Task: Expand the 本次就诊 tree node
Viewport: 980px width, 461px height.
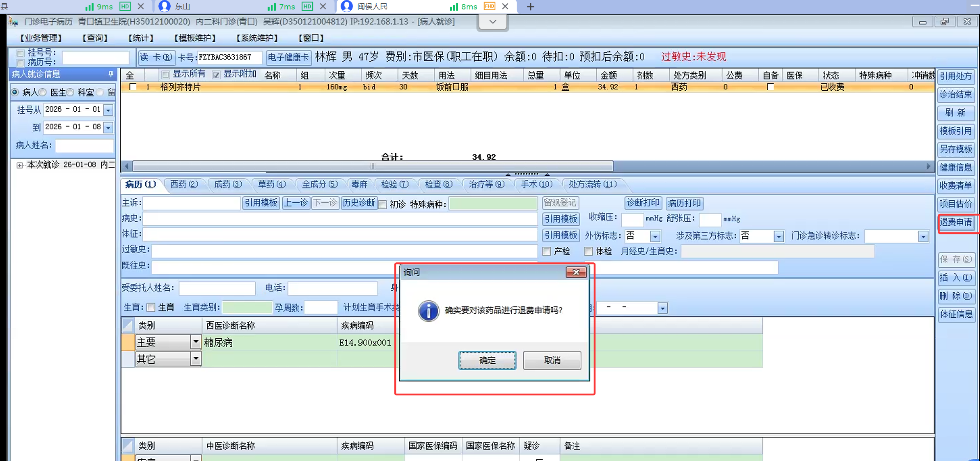Action: point(19,165)
